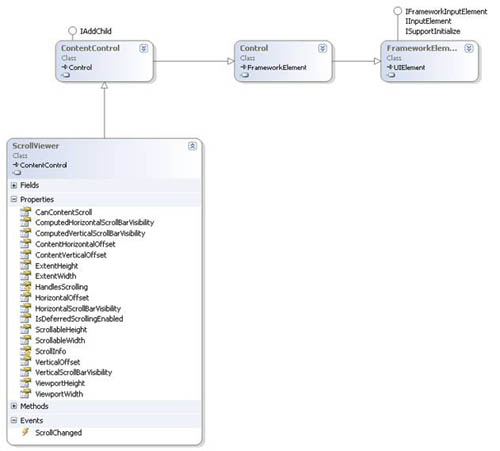Click ContentControl base type arrow in ScrollViewer

[x=16, y=165]
